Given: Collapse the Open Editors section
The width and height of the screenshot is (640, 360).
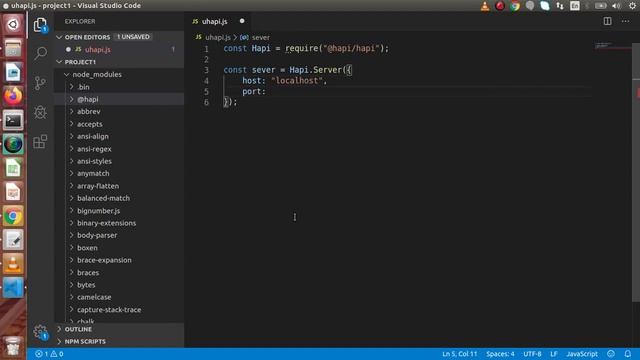Looking at the screenshot, I should (x=60, y=37).
